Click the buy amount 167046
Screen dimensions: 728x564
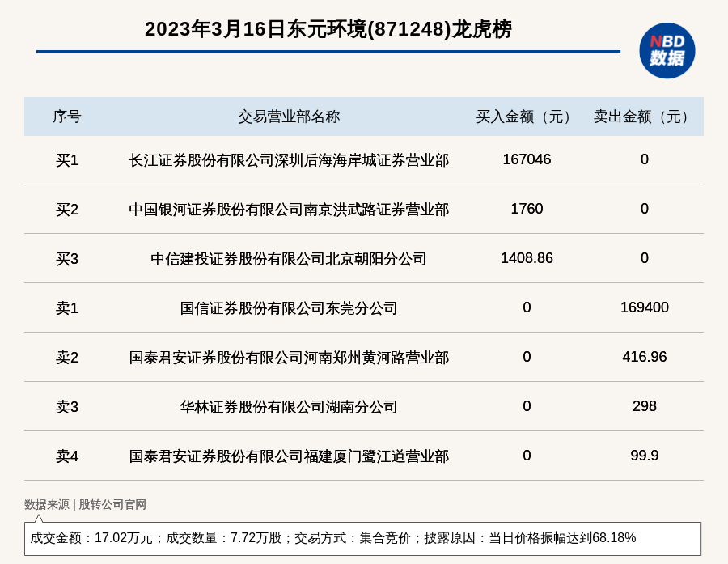527,159
